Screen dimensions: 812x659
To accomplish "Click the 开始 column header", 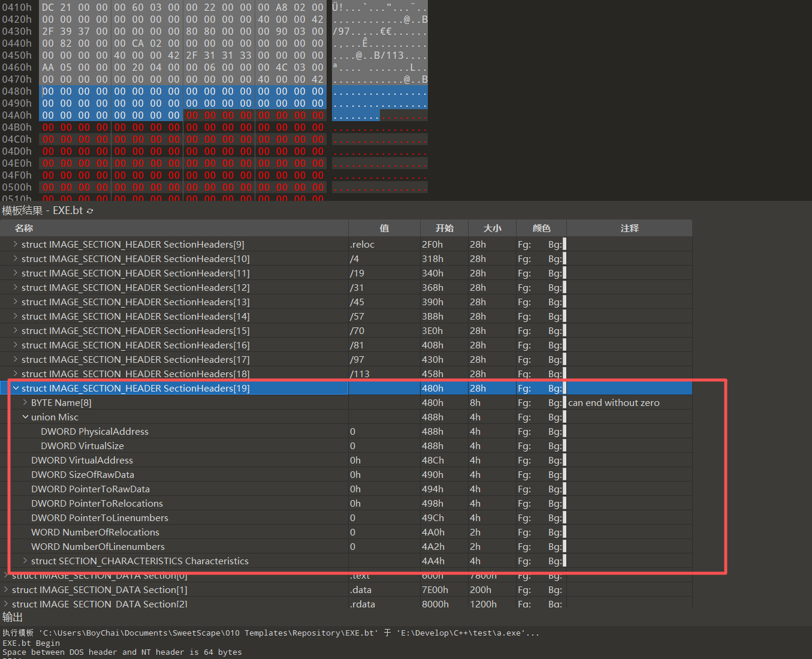I will [444, 228].
